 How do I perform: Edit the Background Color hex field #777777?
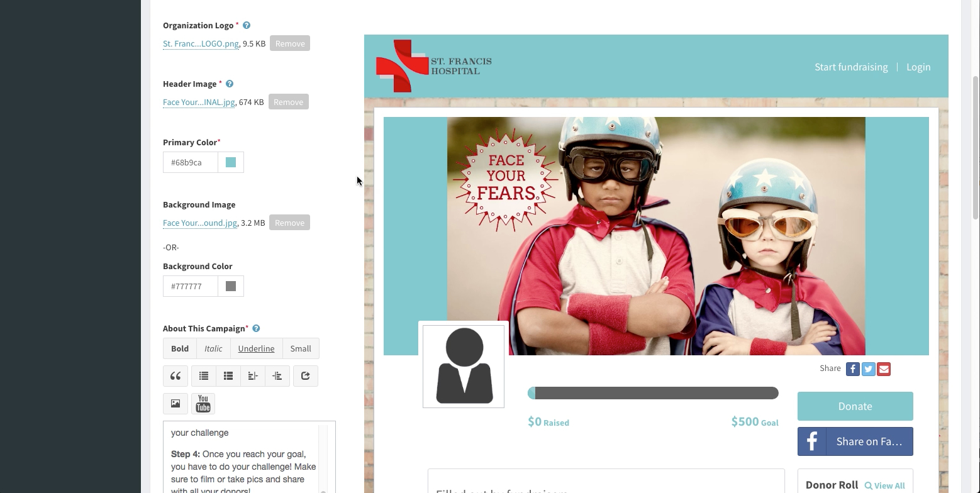[x=191, y=286]
